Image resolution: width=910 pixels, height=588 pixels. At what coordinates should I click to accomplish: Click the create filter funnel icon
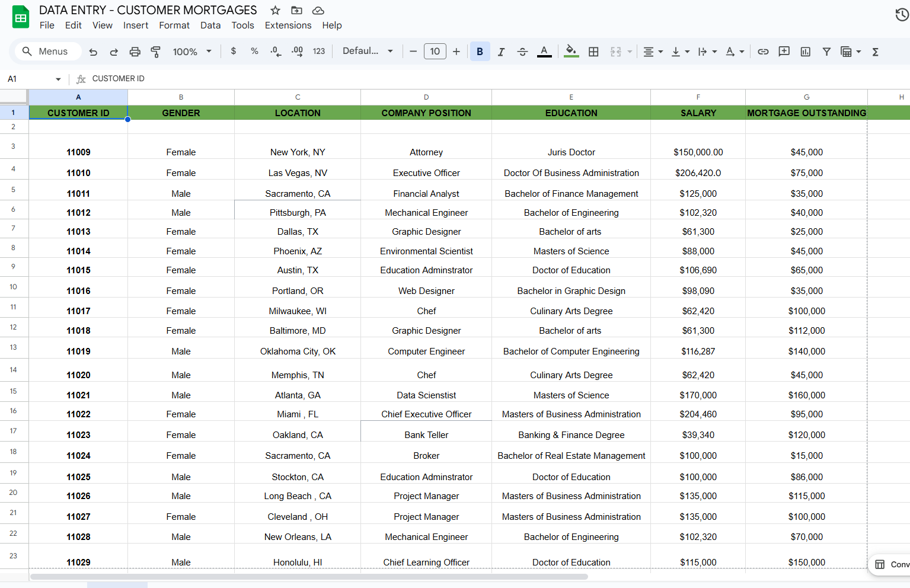[x=826, y=52]
